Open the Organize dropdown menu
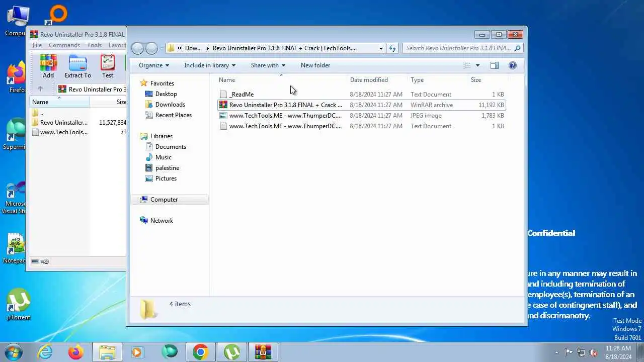Viewport: 644px width, 362px height. [154, 65]
